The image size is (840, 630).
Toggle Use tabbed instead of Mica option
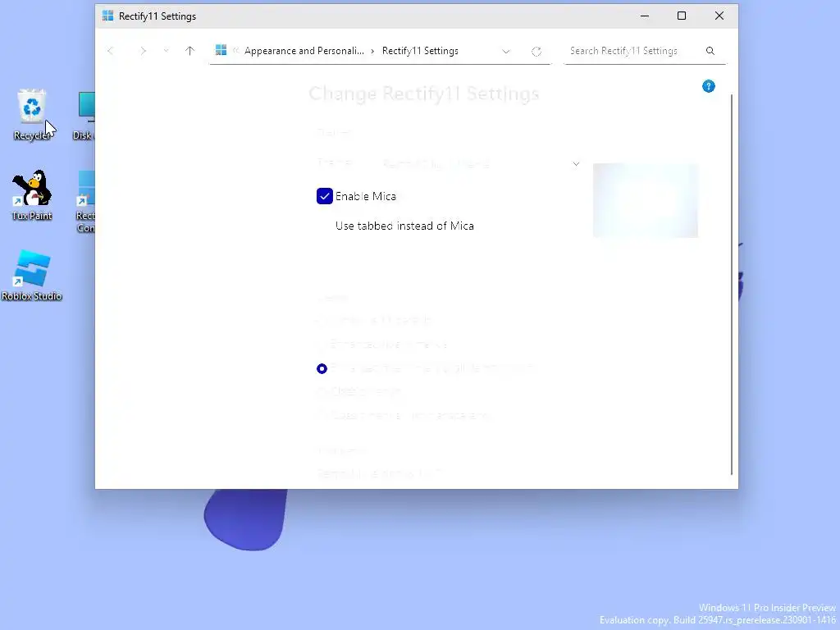(404, 226)
